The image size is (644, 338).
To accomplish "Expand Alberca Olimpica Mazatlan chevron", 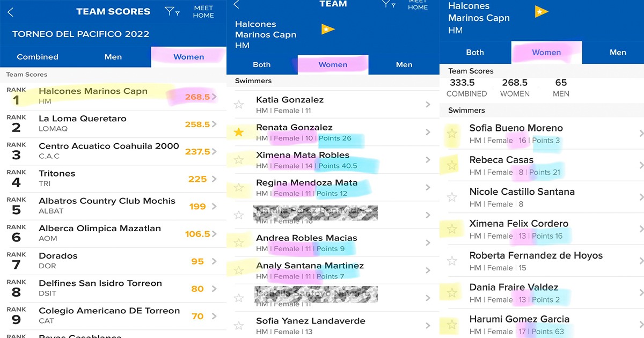I will point(215,234).
